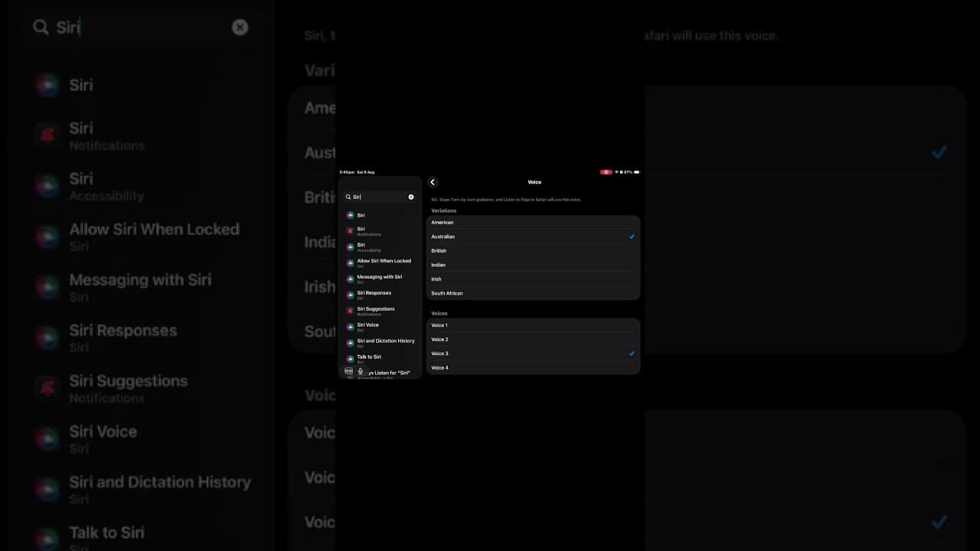980x551 pixels.
Task: Select the British voice variation
Action: point(533,251)
